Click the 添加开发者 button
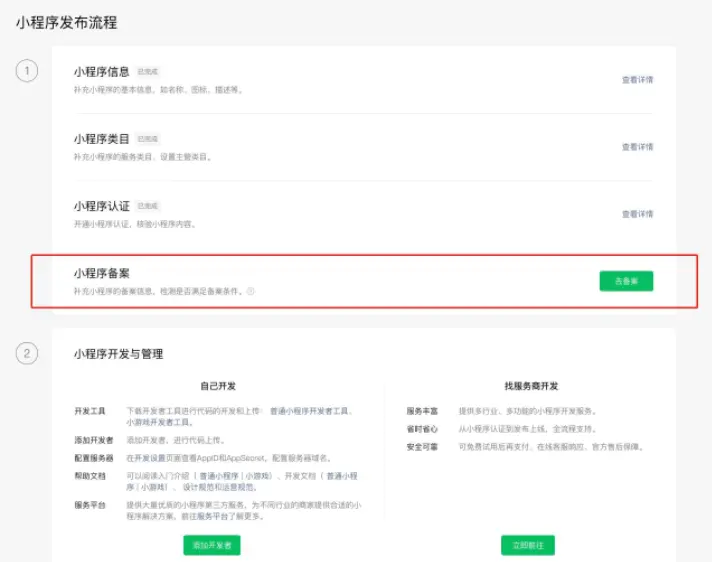 (212, 545)
